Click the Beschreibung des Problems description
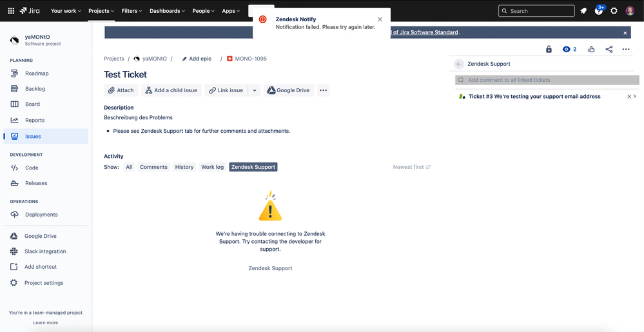Image resolution: width=644 pixels, height=332 pixels. click(138, 117)
